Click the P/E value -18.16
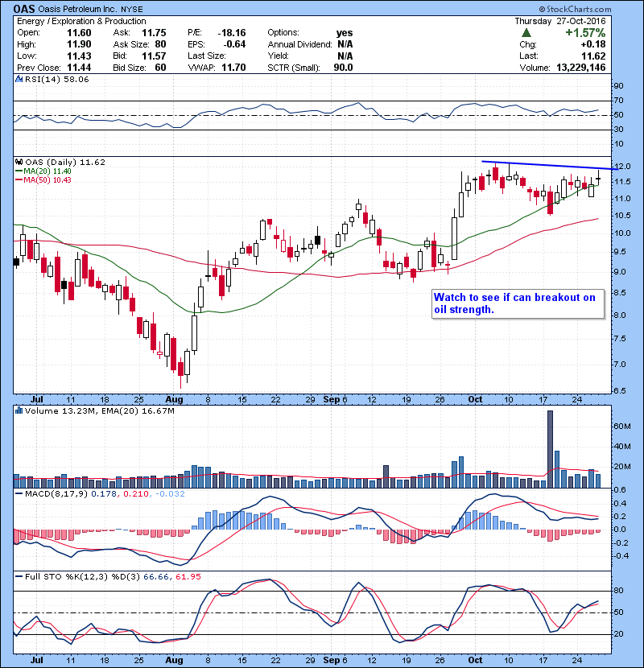This screenshot has width=644, height=668. (x=232, y=33)
